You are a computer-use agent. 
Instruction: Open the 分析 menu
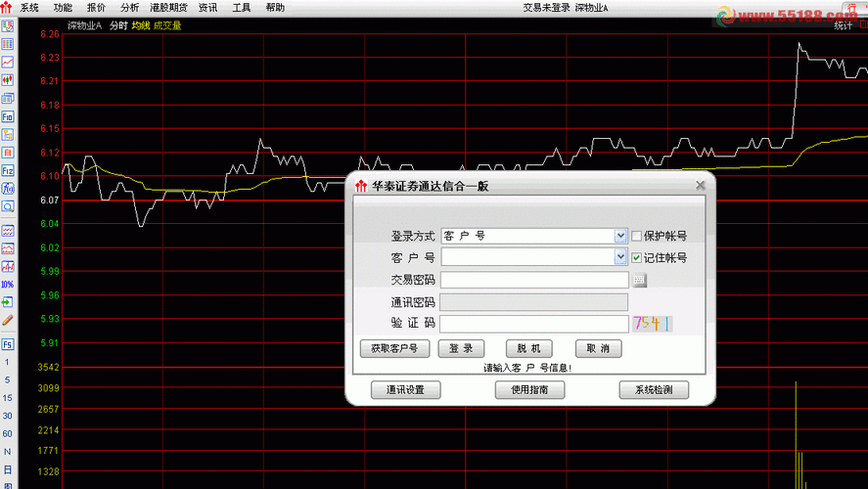click(129, 8)
